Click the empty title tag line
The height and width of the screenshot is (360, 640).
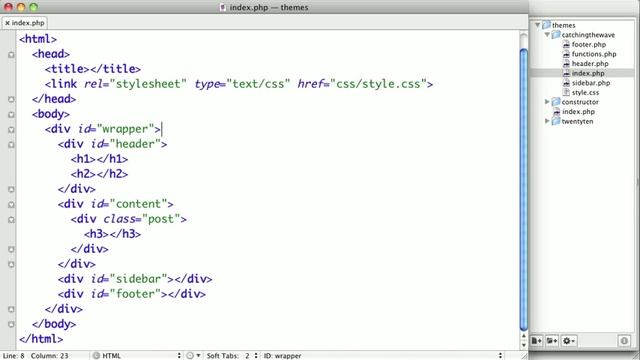tap(93, 69)
